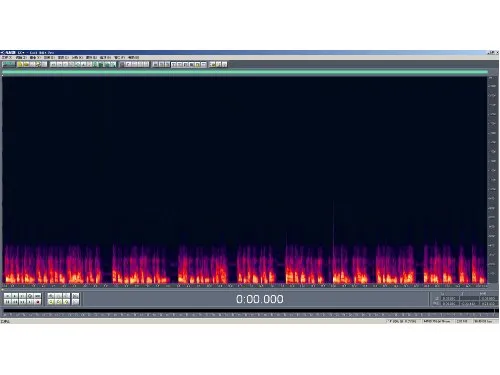The width and height of the screenshot is (500, 375).
Task: Start recording with the red Record button
Action: coord(38,302)
